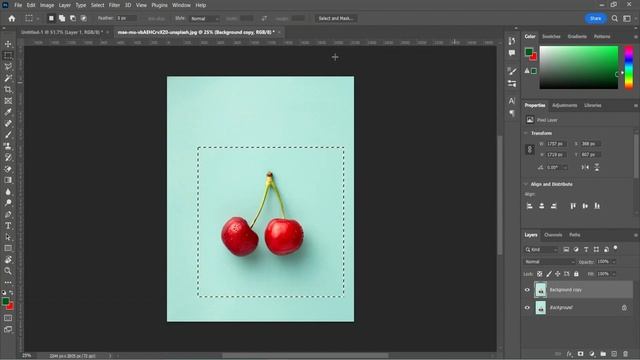This screenshot has height=360, width=640.
Task: Select the Hand tool
Action: [8, 260]
